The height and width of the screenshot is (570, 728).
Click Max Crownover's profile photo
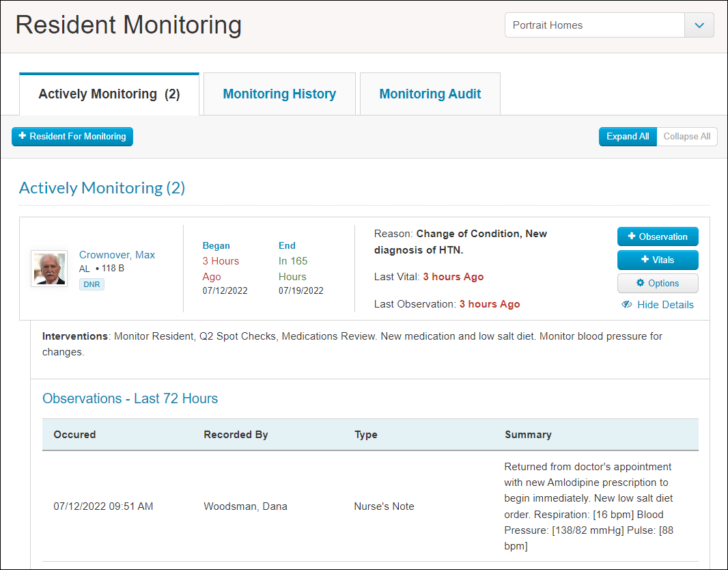(x=49, y=268)
